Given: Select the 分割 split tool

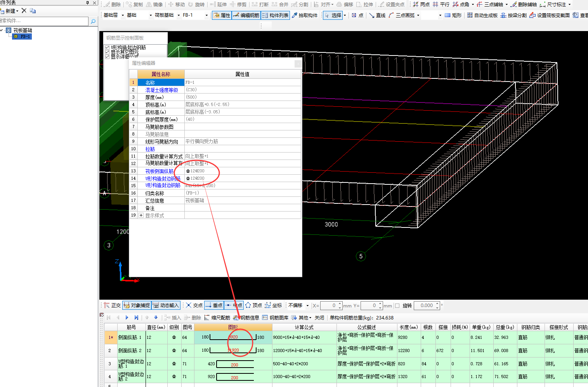Looking at the screenshot, I should point(300,4).
